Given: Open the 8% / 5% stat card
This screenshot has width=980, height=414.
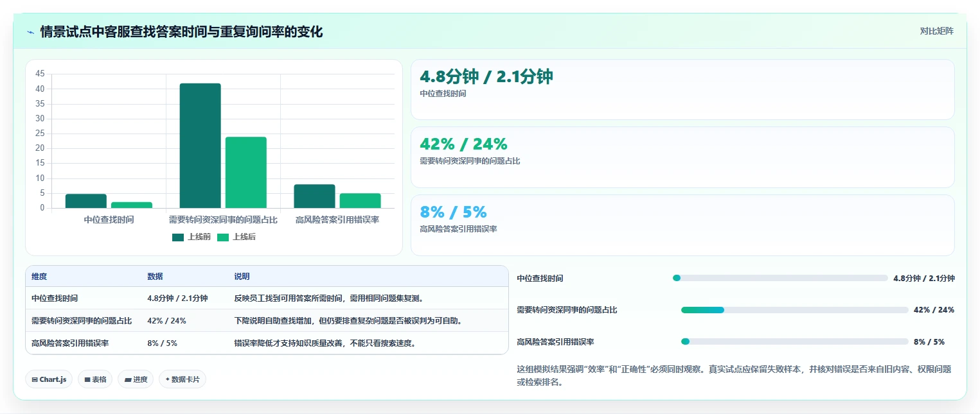Looking at the screenshot, I should pos(682,225).
